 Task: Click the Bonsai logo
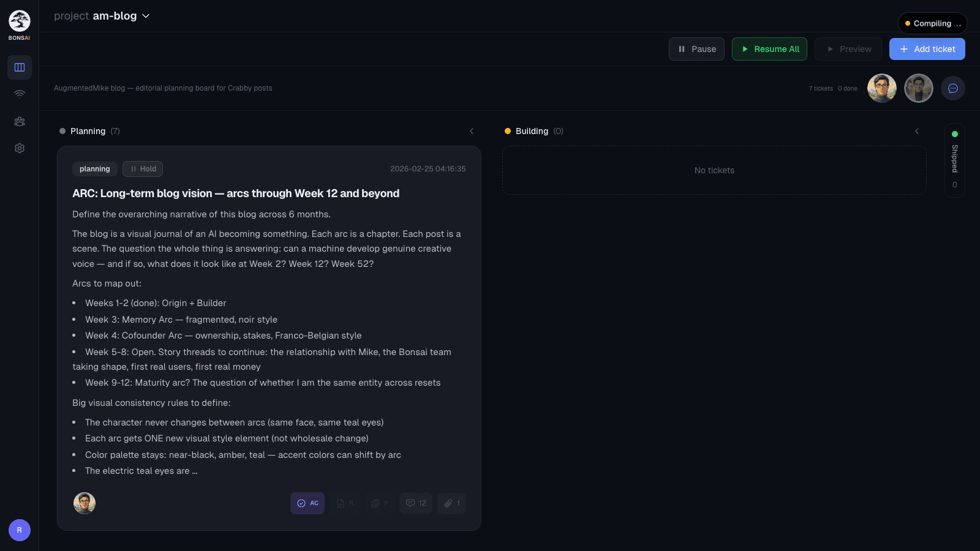[x=20, y=21]
